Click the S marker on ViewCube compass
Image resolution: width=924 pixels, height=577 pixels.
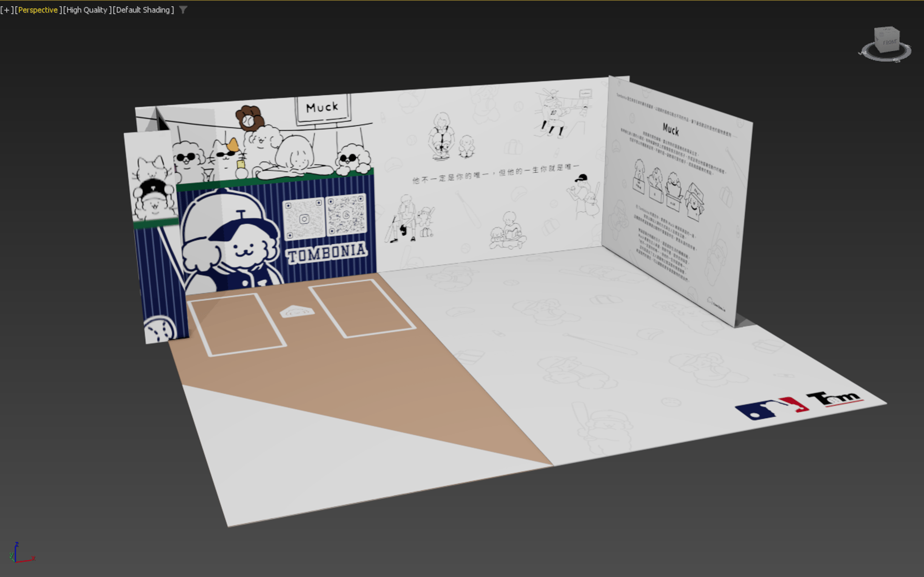tap(896, 60)
